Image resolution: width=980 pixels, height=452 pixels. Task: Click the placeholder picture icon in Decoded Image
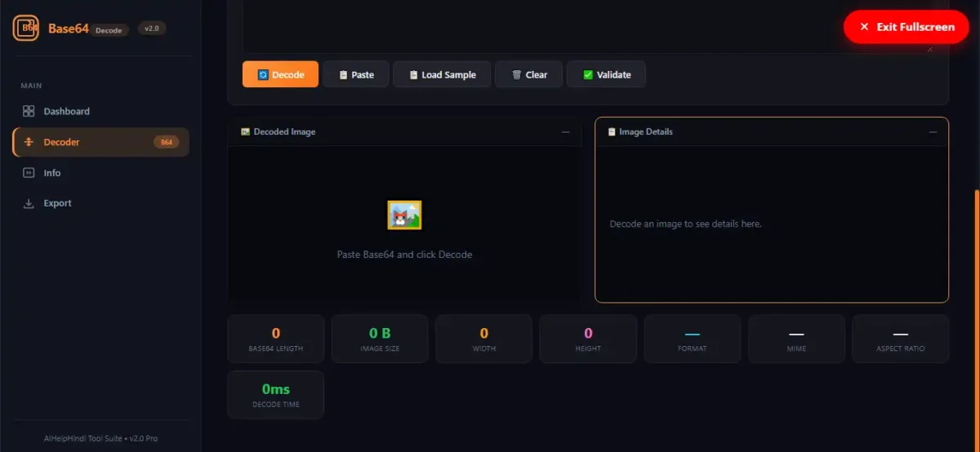click(404, 215)
